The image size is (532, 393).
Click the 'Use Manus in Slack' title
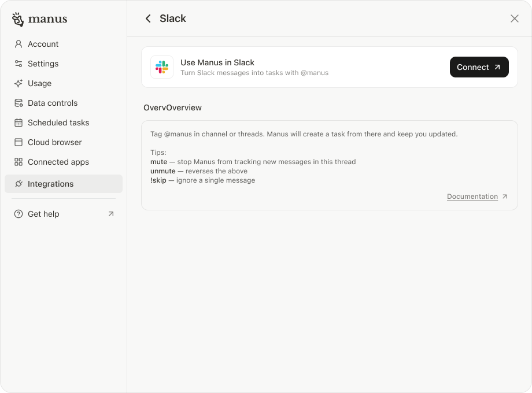(217, 63)
